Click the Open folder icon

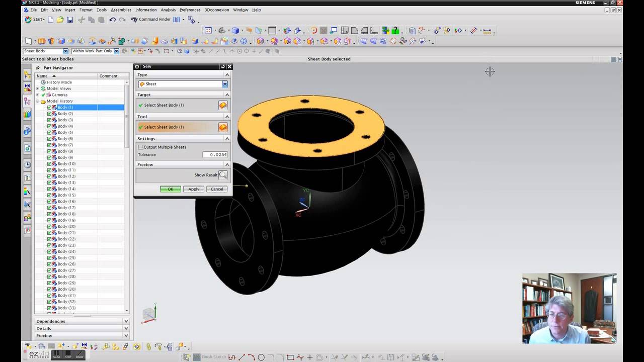click(x=60, y=20)
